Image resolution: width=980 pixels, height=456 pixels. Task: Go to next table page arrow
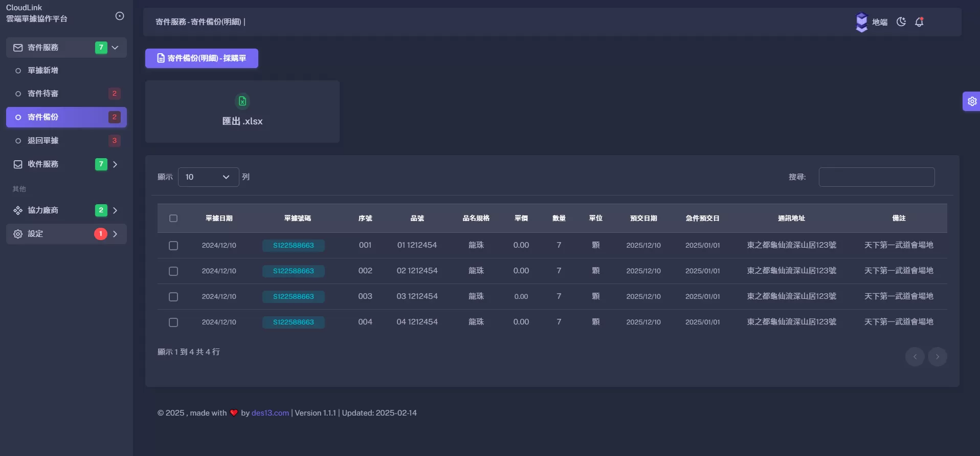click(x=937, y=357)
